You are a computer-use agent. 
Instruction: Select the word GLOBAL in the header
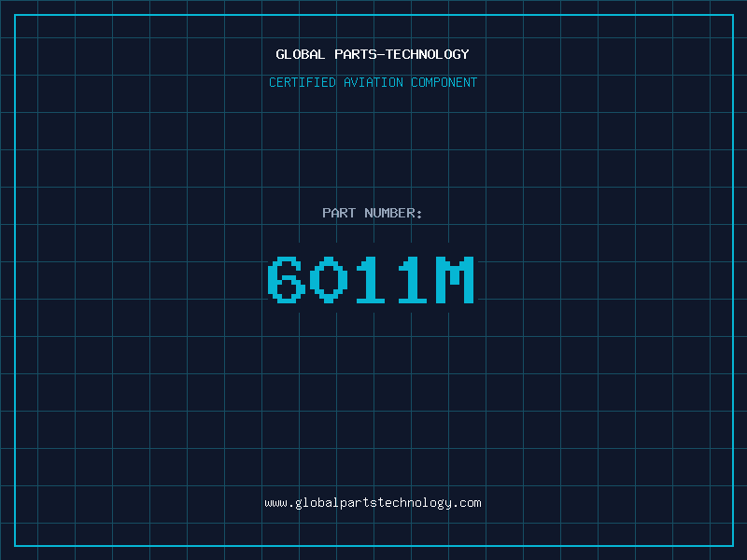pos(300,54)
